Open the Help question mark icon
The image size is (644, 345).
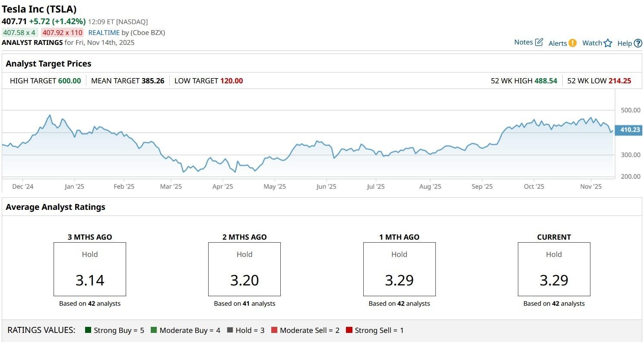[638, 43]
